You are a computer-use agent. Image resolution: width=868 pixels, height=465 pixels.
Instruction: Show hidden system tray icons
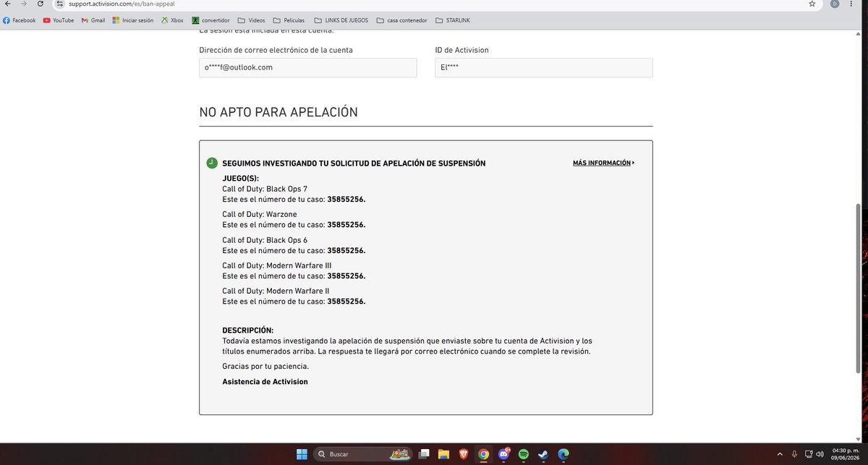[780, 454]
